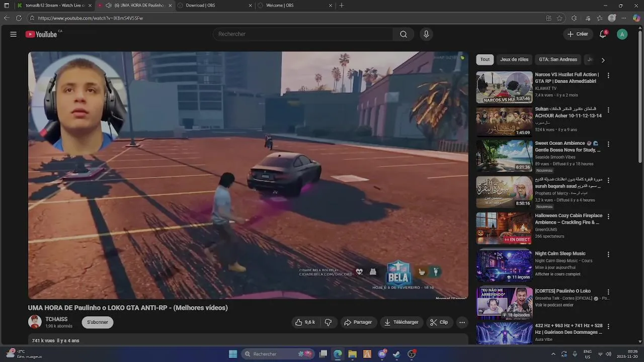This screenshot has width=644, height=362.
Task: Open the Halloween Cozy Cabin Fireplace thumbnail
Action: [x=504, y=228]
